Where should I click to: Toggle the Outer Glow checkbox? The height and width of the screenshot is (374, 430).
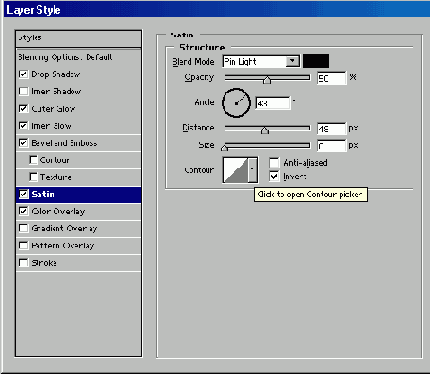pos(23,108)
